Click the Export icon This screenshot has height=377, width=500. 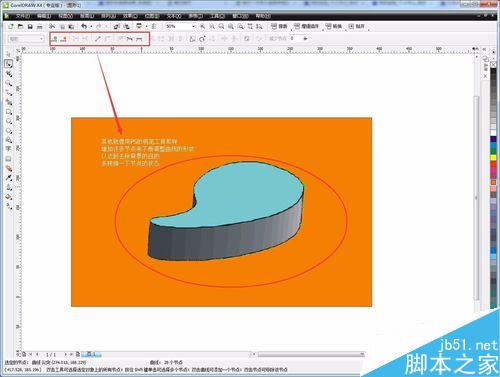coord(126,26)
